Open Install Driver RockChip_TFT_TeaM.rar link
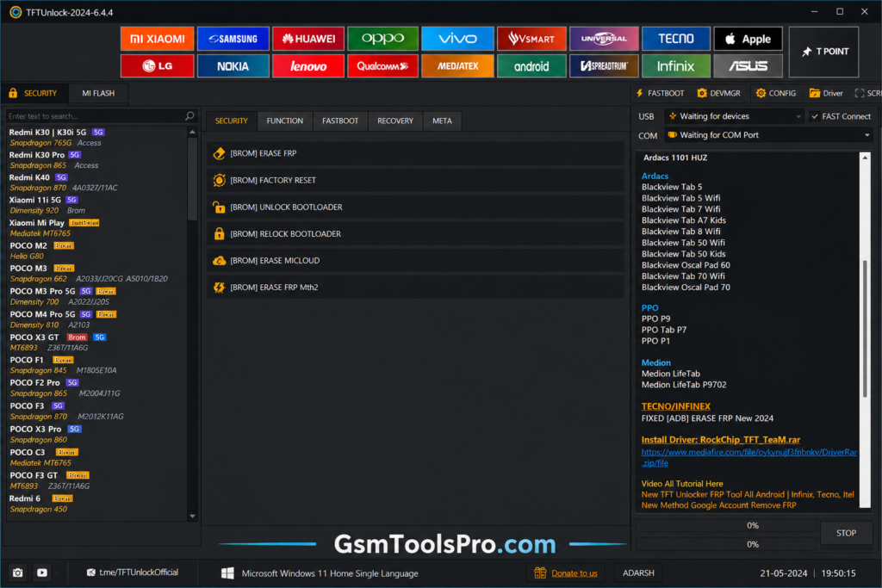The width and height of the screenshot is (882, 588). point(721,440)
